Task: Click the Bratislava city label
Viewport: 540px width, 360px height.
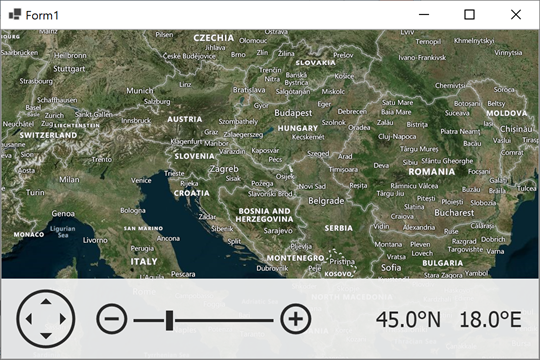Action: point(249,90)
